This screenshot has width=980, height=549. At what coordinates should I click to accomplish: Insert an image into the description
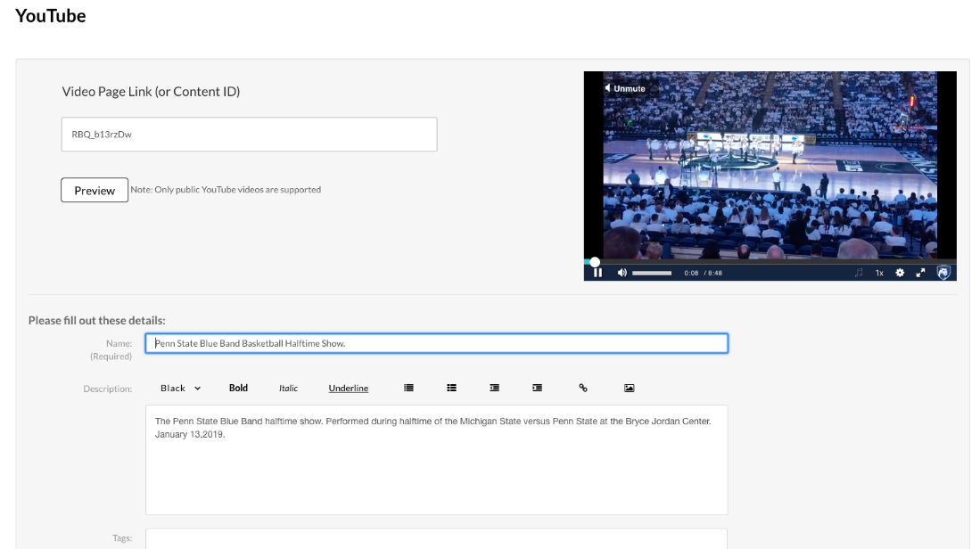pos(629,388)
